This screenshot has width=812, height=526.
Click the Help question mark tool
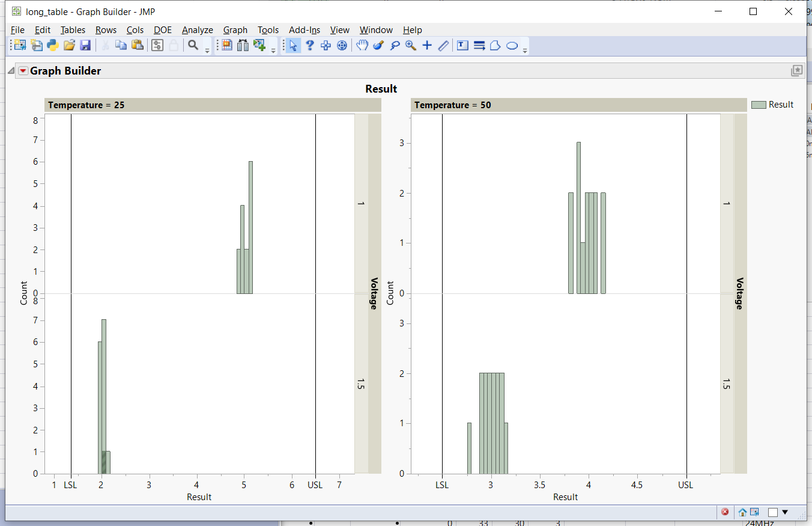click(310, 45)
